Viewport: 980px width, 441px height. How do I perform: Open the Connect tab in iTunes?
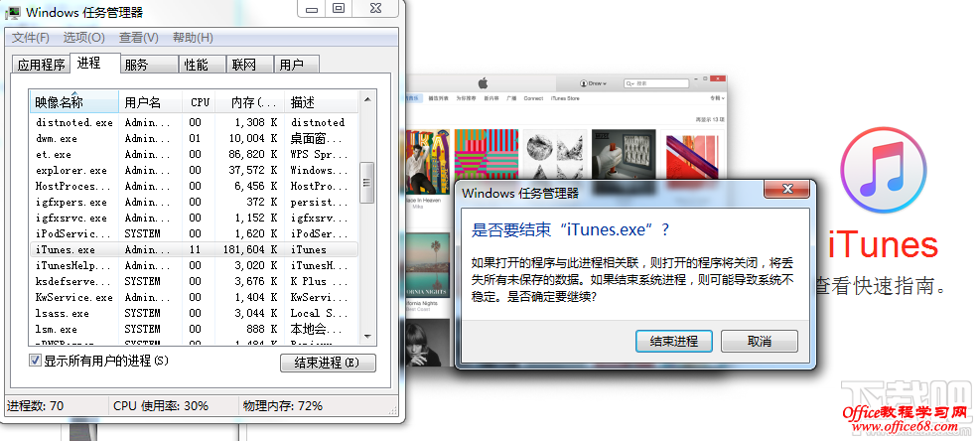[533, 98]
